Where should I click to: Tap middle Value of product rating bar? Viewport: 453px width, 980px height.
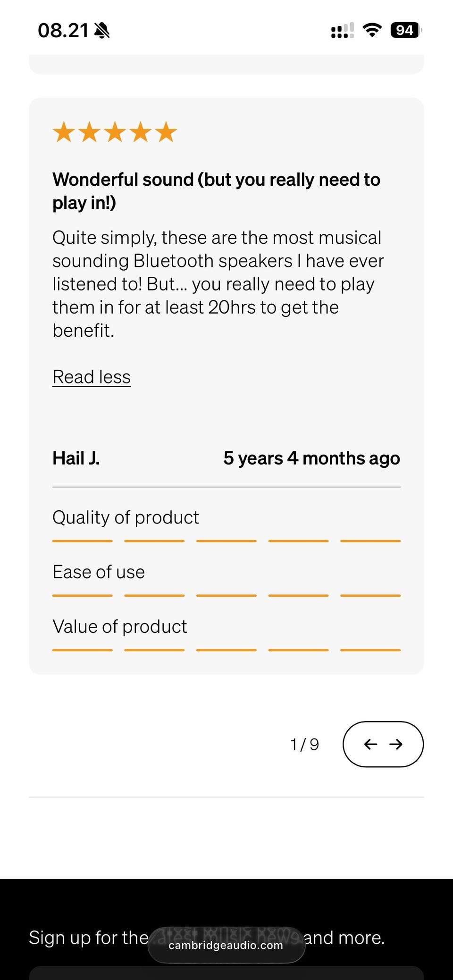(226, 650)
